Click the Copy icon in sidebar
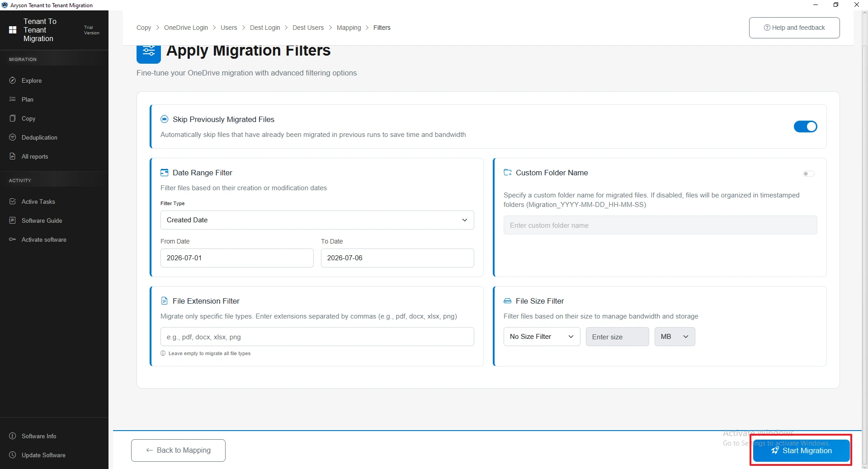Image resolution: width=868 pixels, height=469 pixels. pos(13,118)
